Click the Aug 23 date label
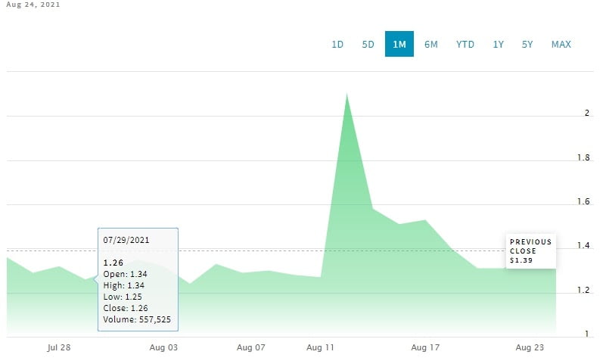 [x=530, y=348]
